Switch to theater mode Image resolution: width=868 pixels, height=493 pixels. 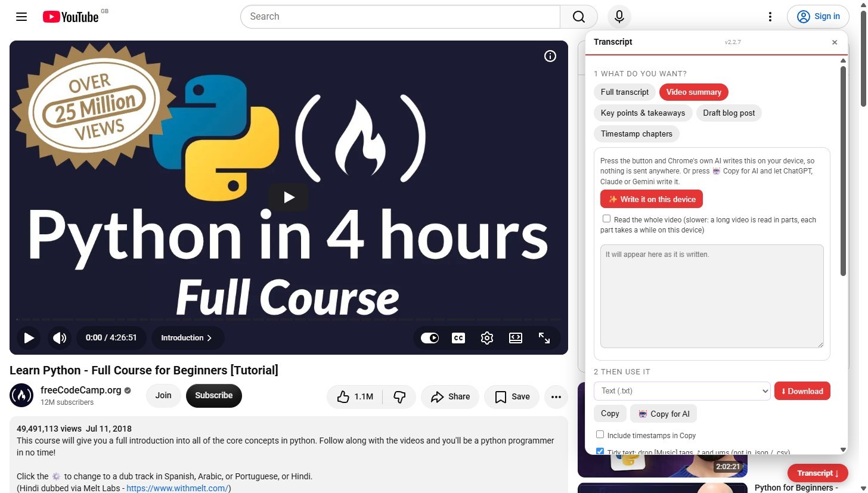tap(516, 338)
